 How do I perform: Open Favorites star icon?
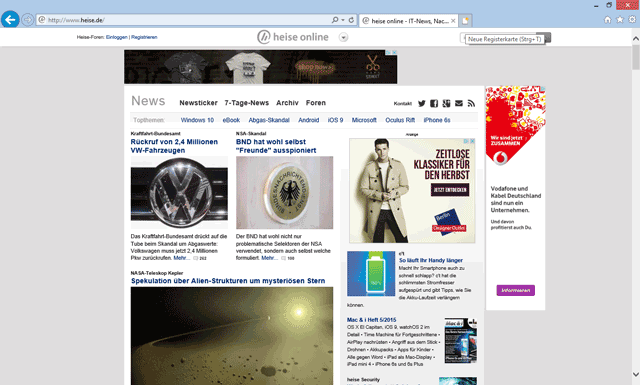[620, 20]
